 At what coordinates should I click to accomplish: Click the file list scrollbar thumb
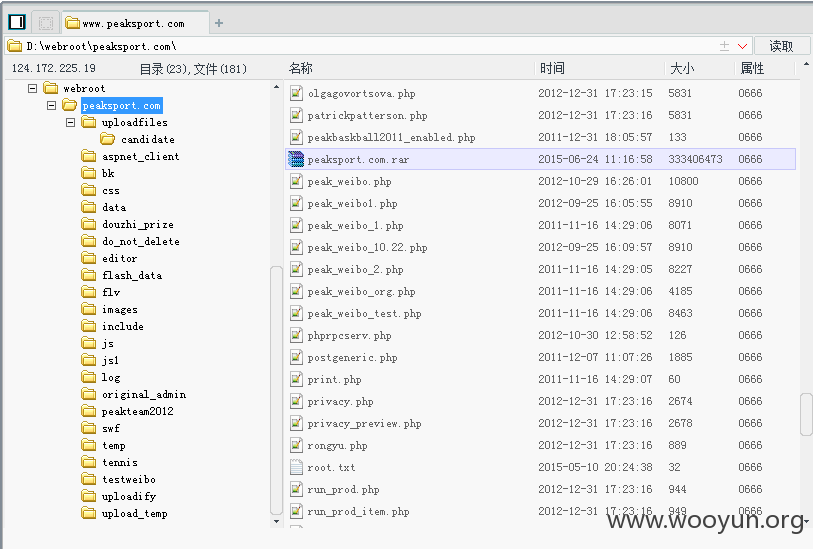pos(806,414)
